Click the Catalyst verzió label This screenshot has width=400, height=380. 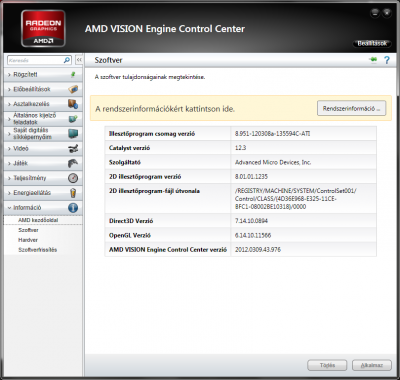point(129,148)
